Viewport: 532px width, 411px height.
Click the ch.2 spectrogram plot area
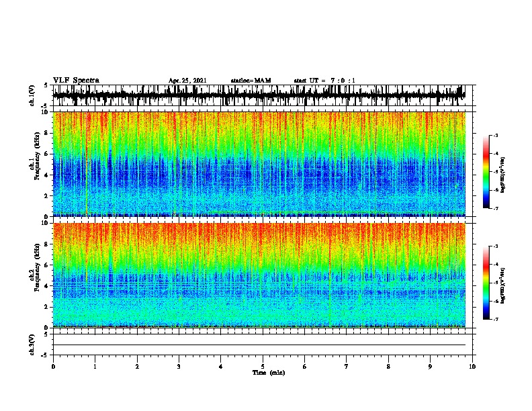coord(259,275)
